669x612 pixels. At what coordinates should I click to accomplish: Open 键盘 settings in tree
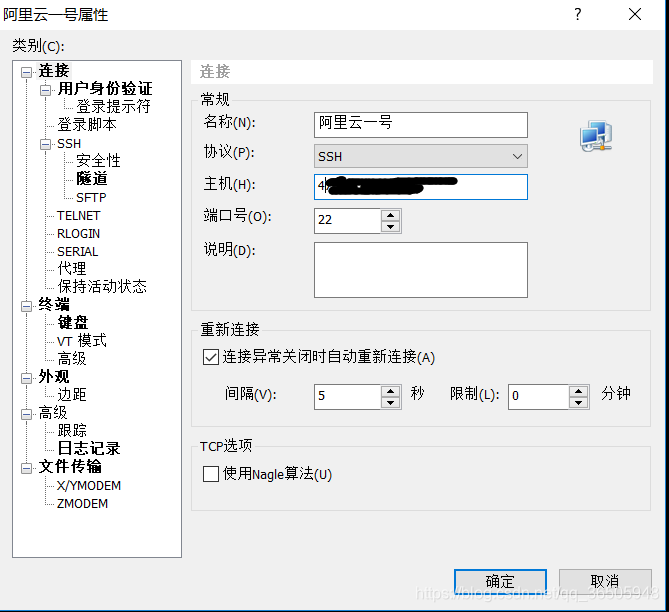73,323
